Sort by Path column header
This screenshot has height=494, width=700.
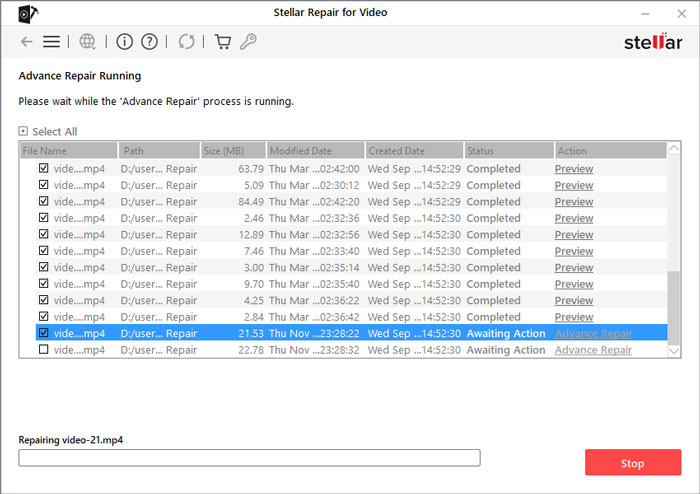coord(159,151)
